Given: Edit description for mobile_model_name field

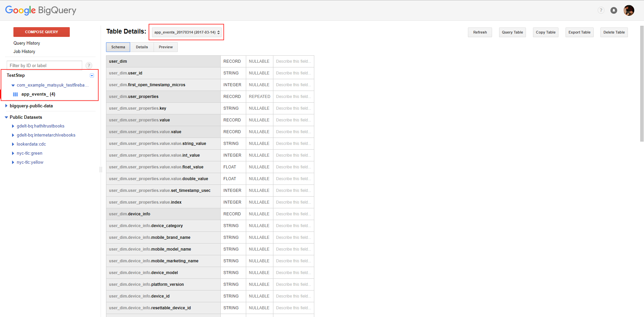Looking at the screenshot, I should click(x=293, y=249).
